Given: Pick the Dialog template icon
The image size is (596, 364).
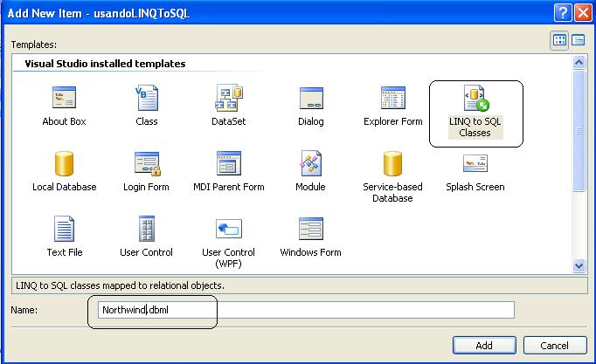Looking at the screenshot, I should [x=311, y=98].
